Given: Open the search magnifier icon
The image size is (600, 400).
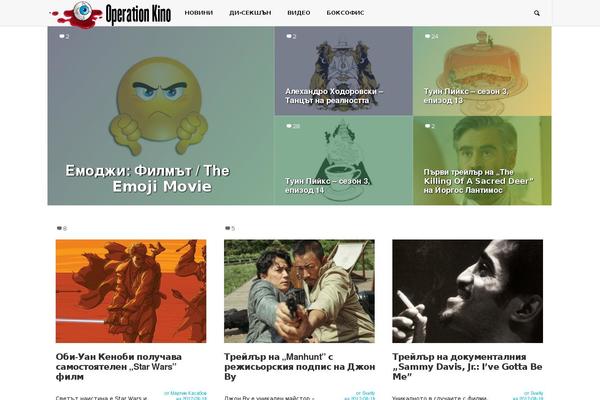Looking at the screenshot, I should [536, 13].
